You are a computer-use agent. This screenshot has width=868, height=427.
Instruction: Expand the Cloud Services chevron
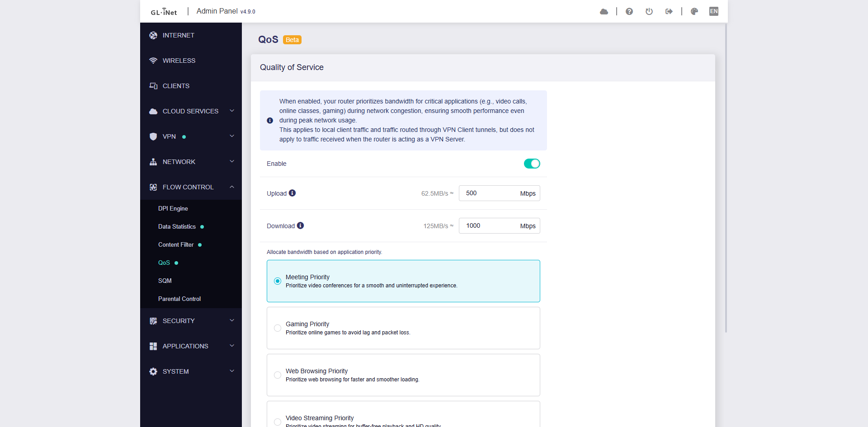coord(232,111)
